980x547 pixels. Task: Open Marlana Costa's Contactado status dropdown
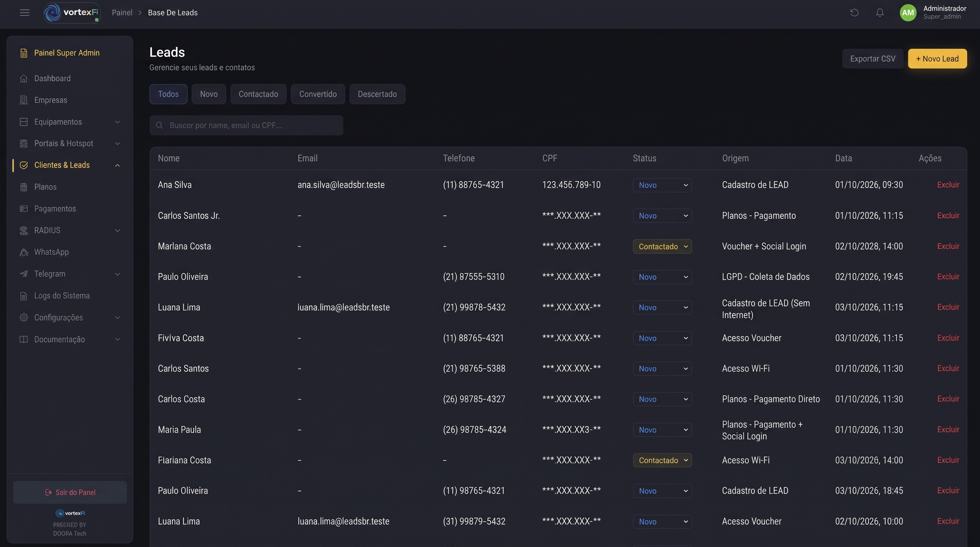pos(662,246)
